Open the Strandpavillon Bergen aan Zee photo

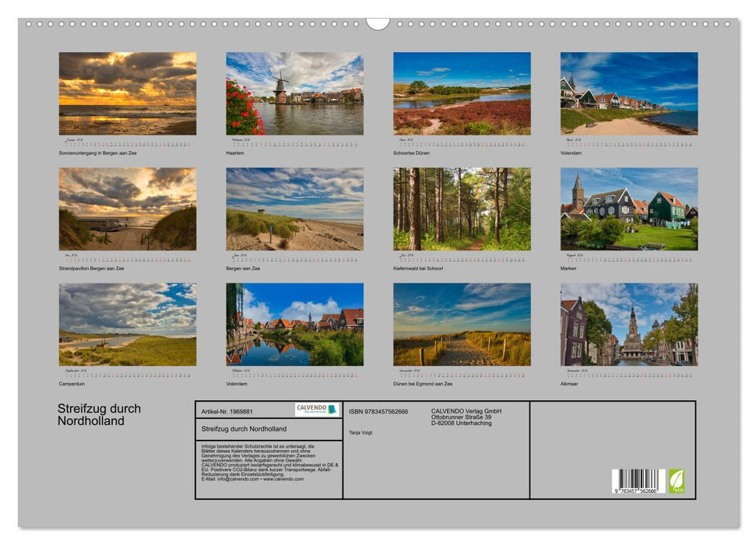pyautogui.click(x=128, y=209)
